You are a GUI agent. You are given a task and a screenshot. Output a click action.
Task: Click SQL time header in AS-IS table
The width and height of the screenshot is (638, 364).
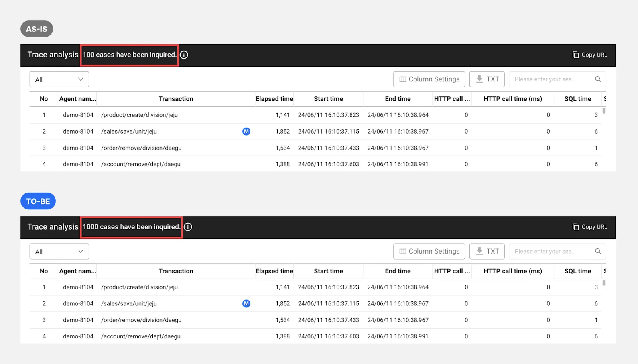[x=578, y=99]
